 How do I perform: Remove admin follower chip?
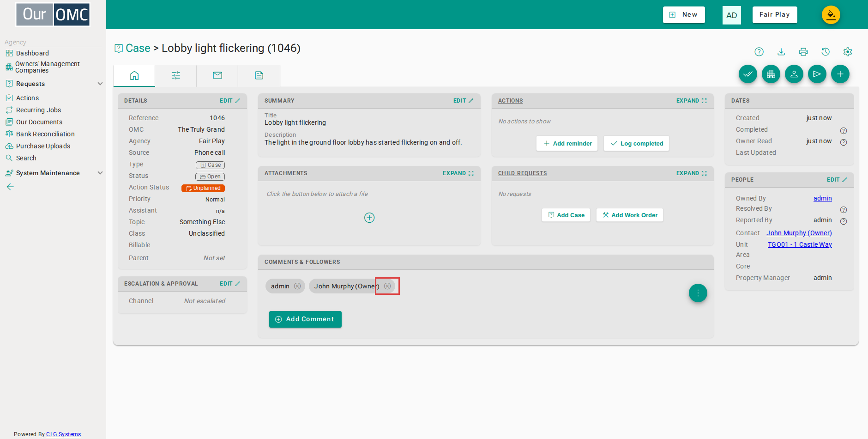point(297,286)
